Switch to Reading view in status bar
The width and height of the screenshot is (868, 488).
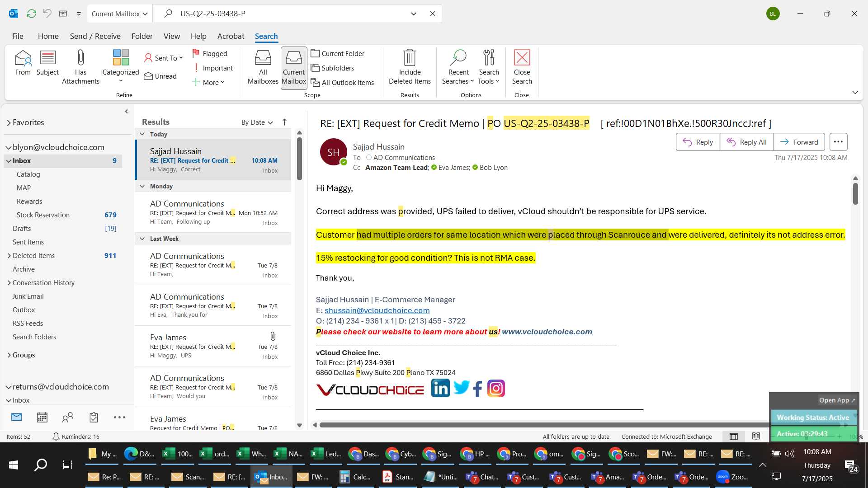(755, 436)
